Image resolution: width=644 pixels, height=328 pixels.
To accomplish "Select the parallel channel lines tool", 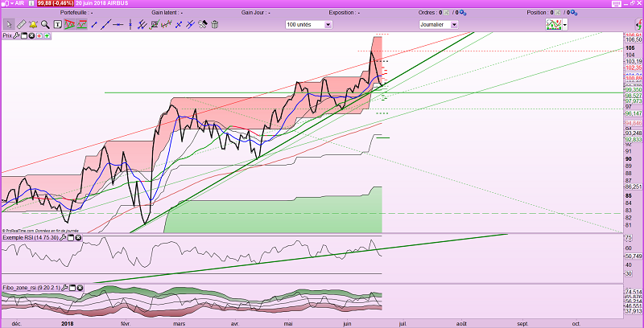I will click(x=142, y=24).
